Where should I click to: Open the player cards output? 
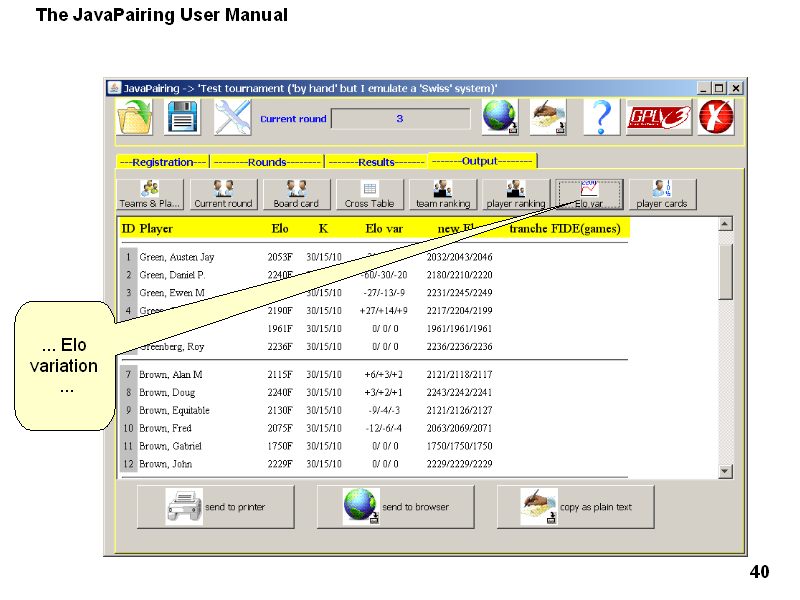(x=662, y=194)
